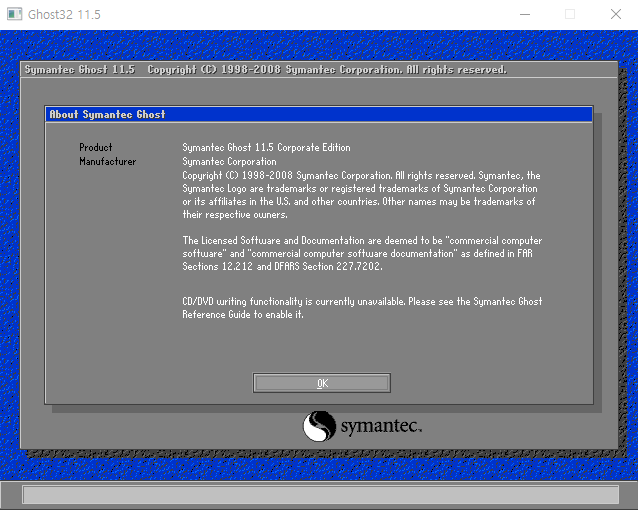The image size is (638, 510).
Task: Close the Ghost32 11.5 window
Action: click(616, 14)
